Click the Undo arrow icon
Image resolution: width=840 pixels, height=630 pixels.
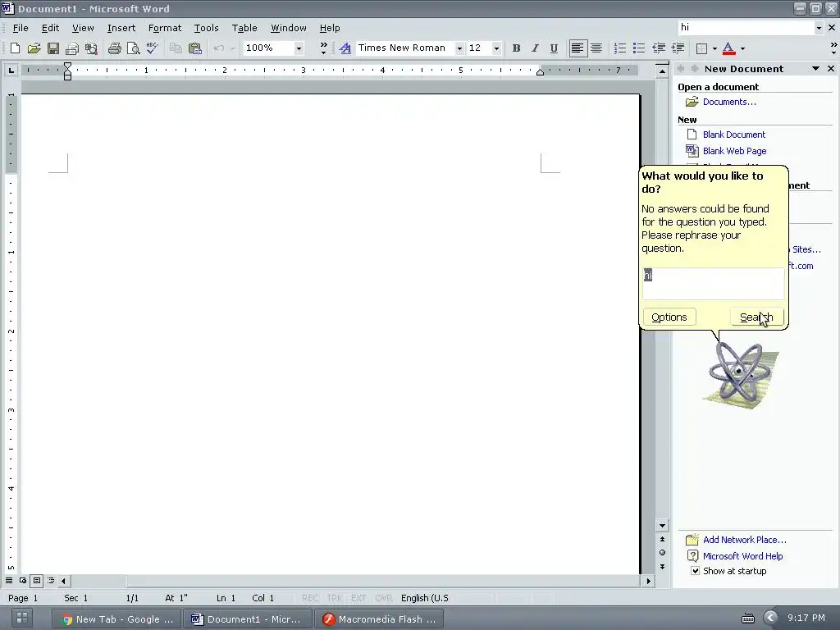[218, 48]
